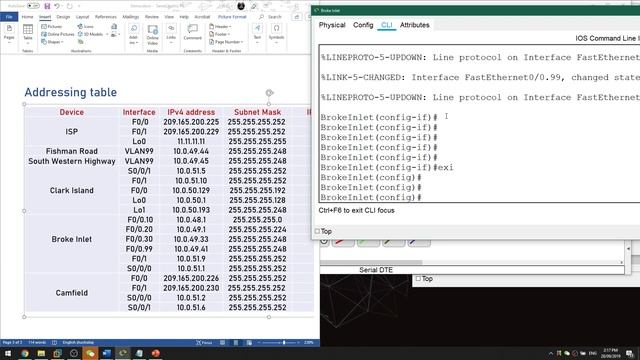
Task: Select the CLI tab in Broke Inlet window
Action: [386, 25]
